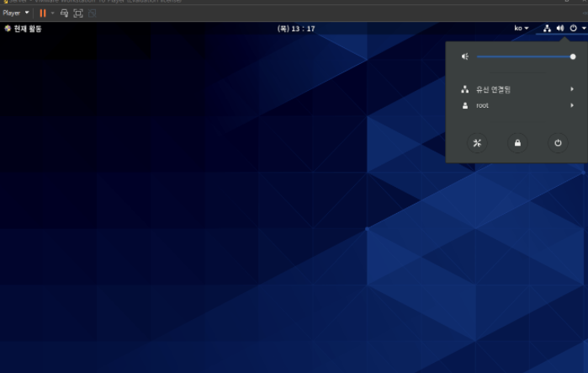This screenshot has width=588, height=373.
Task: Click the volume icon in top bar
Action: pyautogui.click(x=560, y=28)
